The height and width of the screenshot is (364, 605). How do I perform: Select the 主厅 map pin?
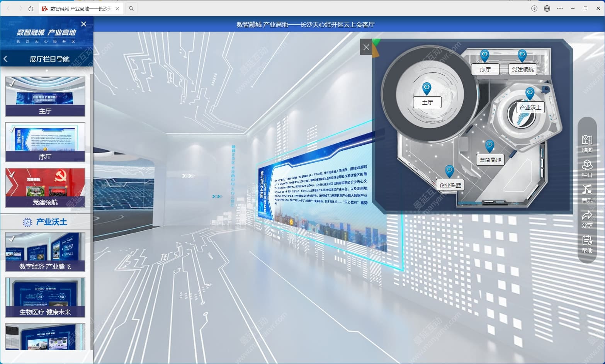[427, 88]
